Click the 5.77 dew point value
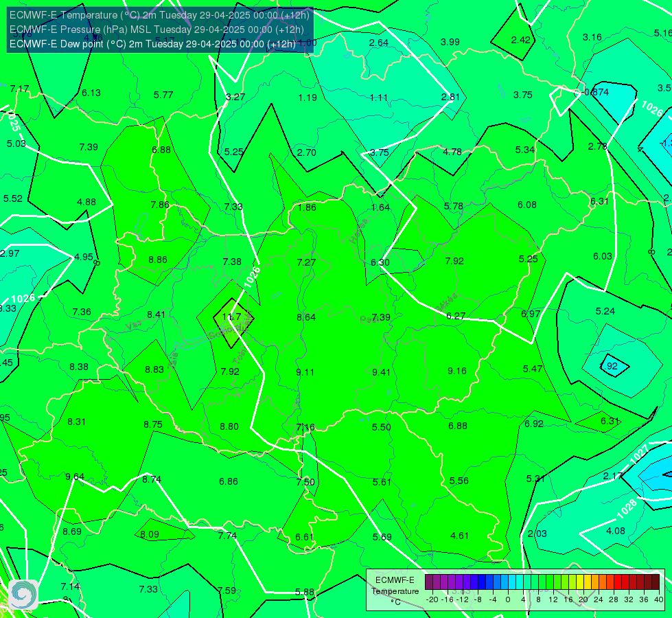 click(x=163, y=95)
